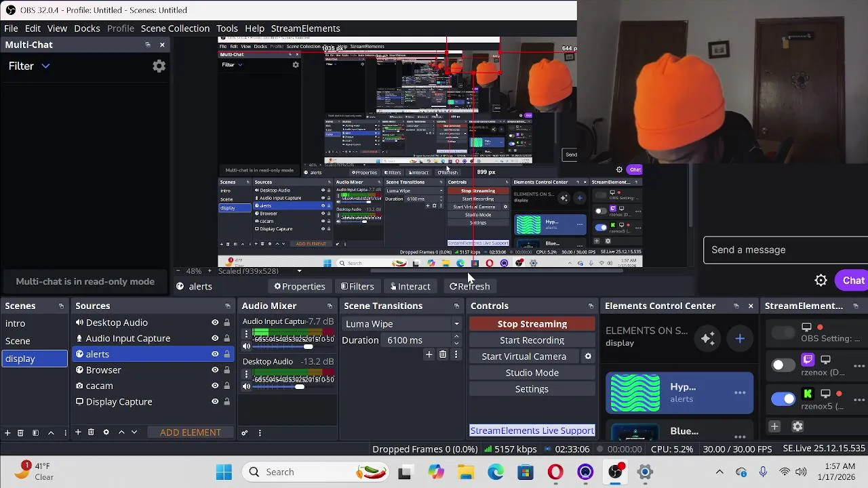
Task: Open alerts source Properties
Action: 299,287
